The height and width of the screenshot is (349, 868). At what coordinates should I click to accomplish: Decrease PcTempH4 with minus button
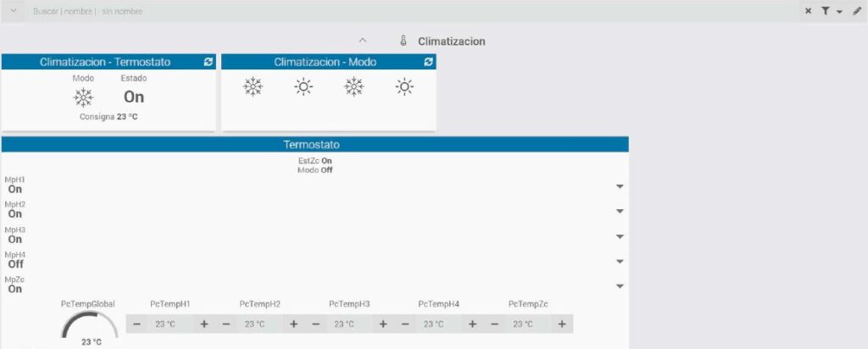coord(405,324)
